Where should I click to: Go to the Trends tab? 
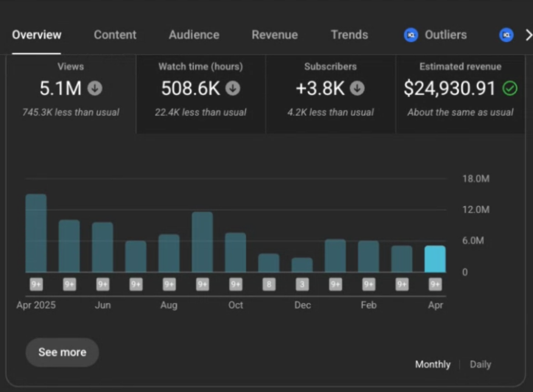[349, 35]
